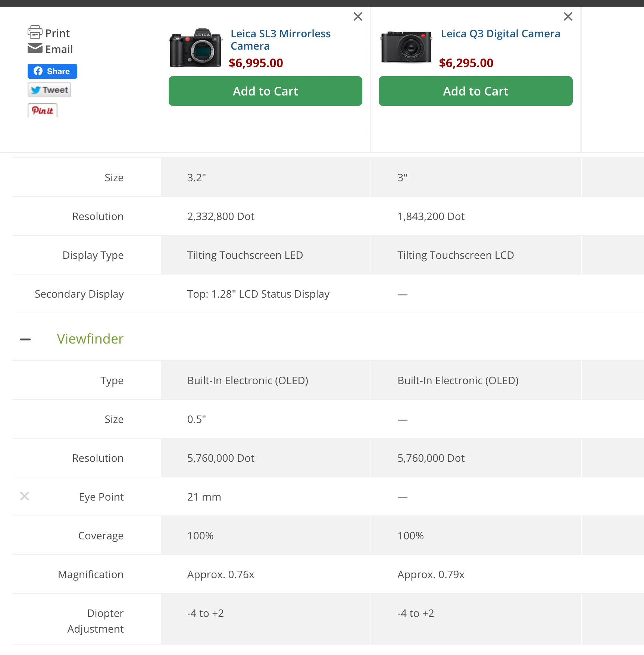Click the Email text link

[59, 49]
